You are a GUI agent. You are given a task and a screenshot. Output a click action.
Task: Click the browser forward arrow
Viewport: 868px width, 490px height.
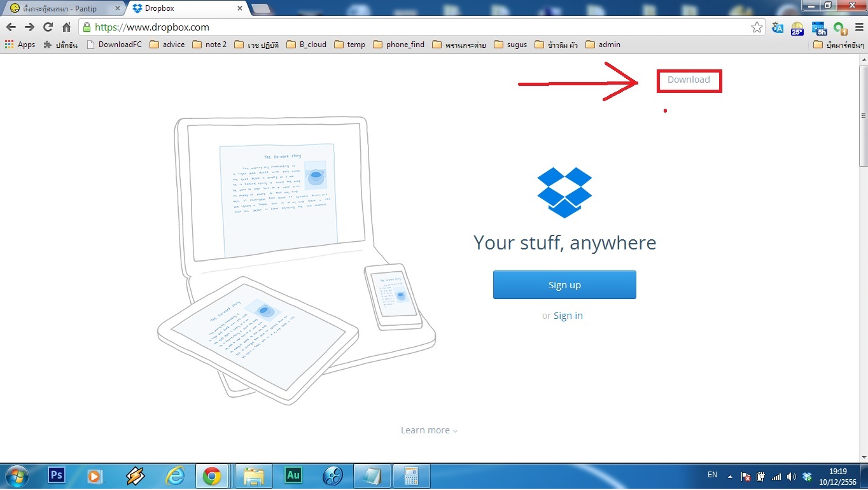(29, 27)
